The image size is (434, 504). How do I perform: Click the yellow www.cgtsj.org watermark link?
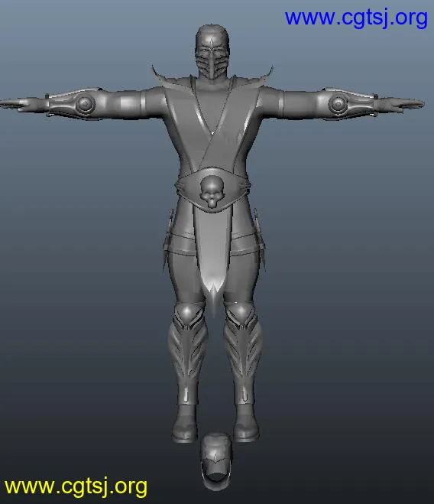click(76, 486)
